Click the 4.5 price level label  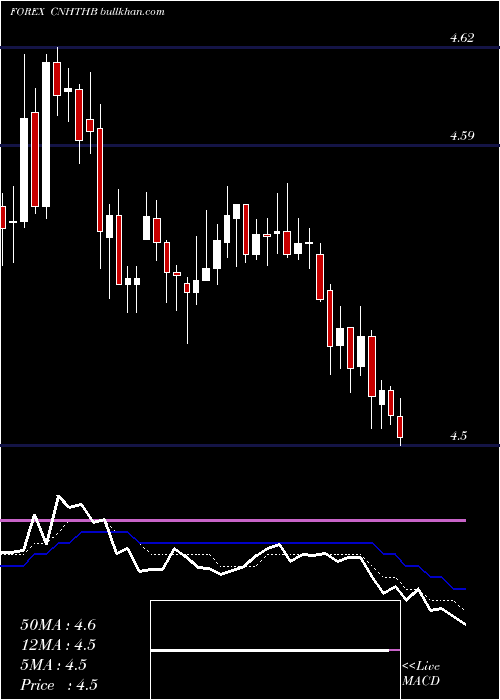pyautogui.click(x=459, y=436)
